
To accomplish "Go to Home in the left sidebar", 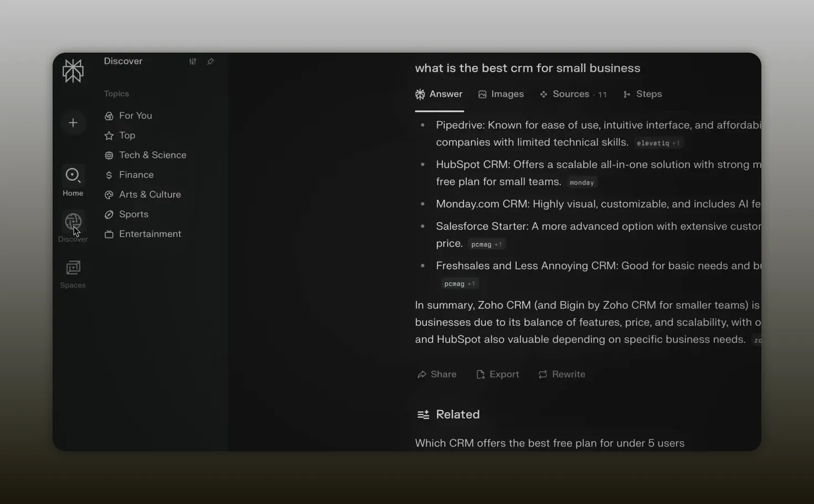I will [73, 182].
